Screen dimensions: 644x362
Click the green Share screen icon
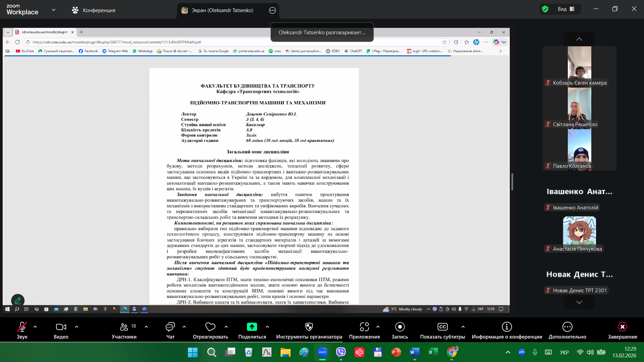click(252, 327)
